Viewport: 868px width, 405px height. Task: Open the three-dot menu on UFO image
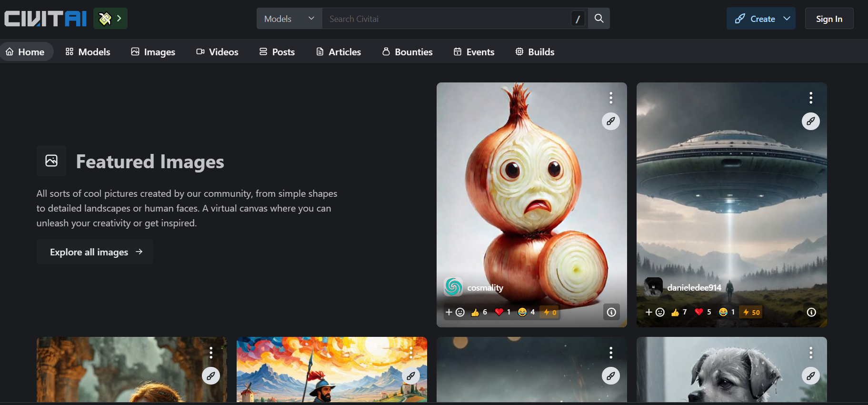[811, 98]
